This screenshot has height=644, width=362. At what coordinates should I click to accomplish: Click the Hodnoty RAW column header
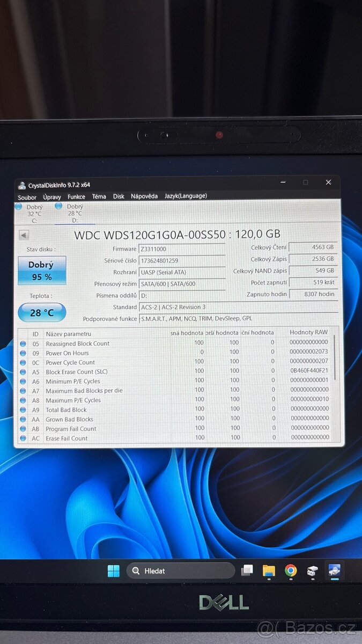point(308,332)
